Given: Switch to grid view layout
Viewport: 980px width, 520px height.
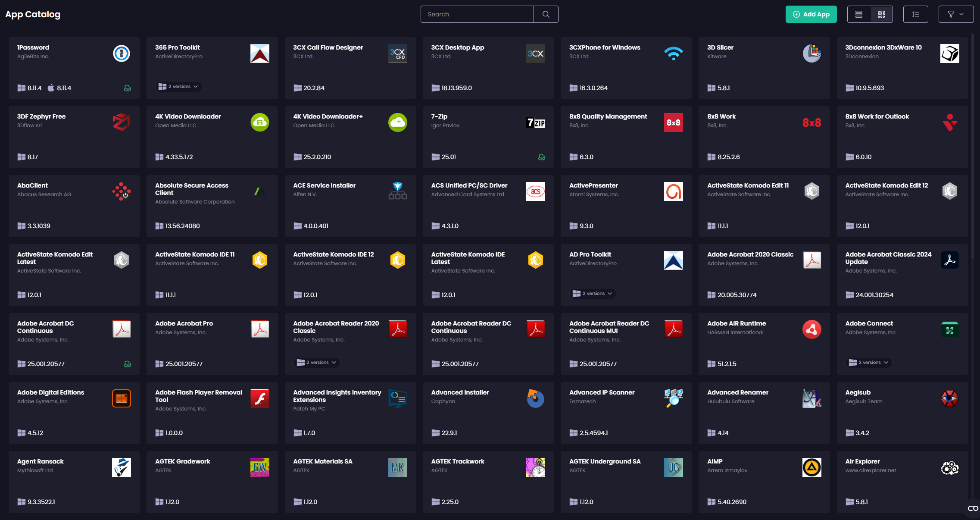Looking at the screenshot, I should point(881,14).
